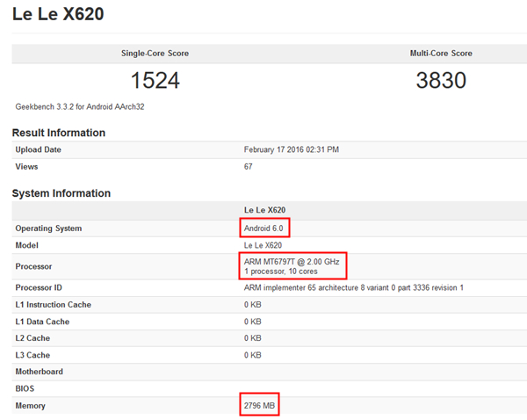Viewport: 527px width, 420px height.
Task: Click the "Le Le X620" table column header
Action: tap(264, 210)
